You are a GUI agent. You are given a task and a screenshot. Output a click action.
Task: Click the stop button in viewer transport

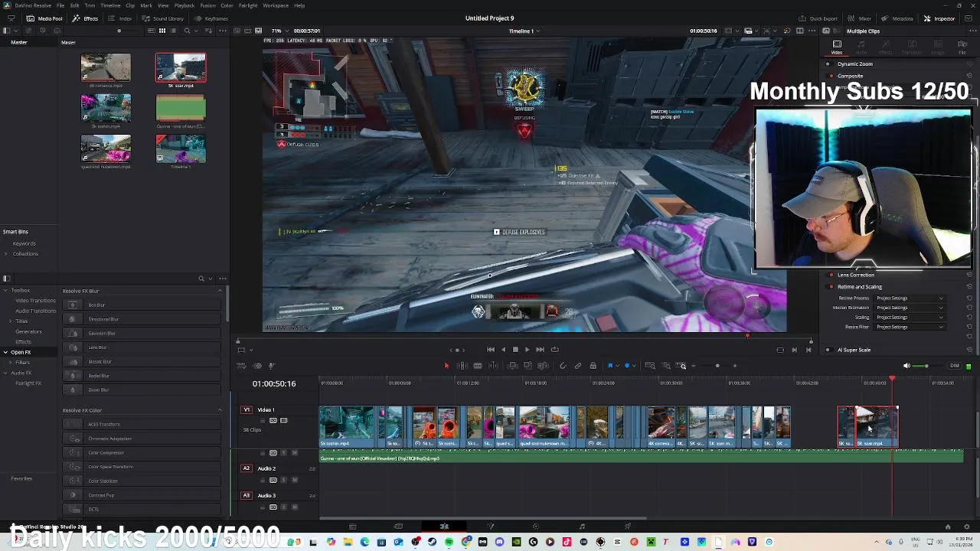click(x=515, y=350)
